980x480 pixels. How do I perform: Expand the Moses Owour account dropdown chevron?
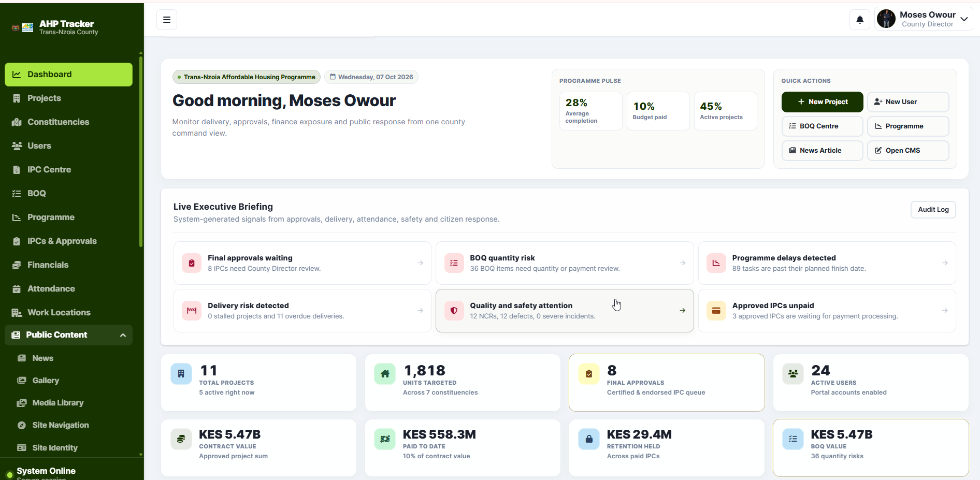tap(964, 19)
